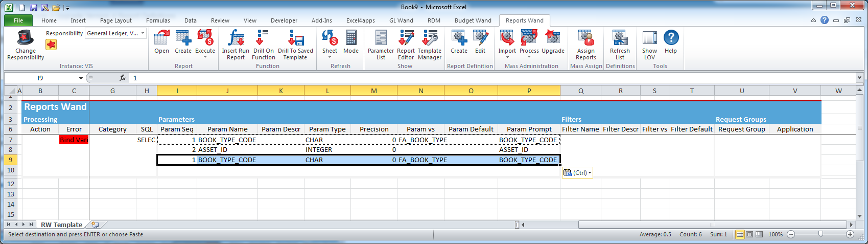Show the Parameter List

(381, 38)
